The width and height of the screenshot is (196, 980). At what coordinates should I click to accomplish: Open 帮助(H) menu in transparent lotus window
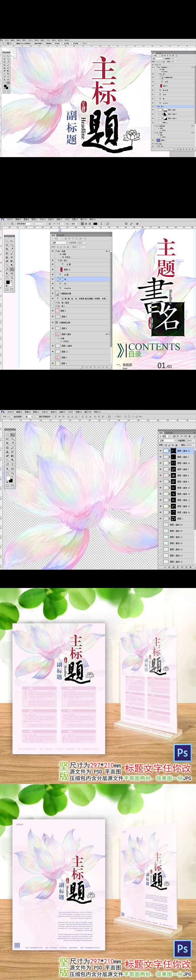point(97,412)
